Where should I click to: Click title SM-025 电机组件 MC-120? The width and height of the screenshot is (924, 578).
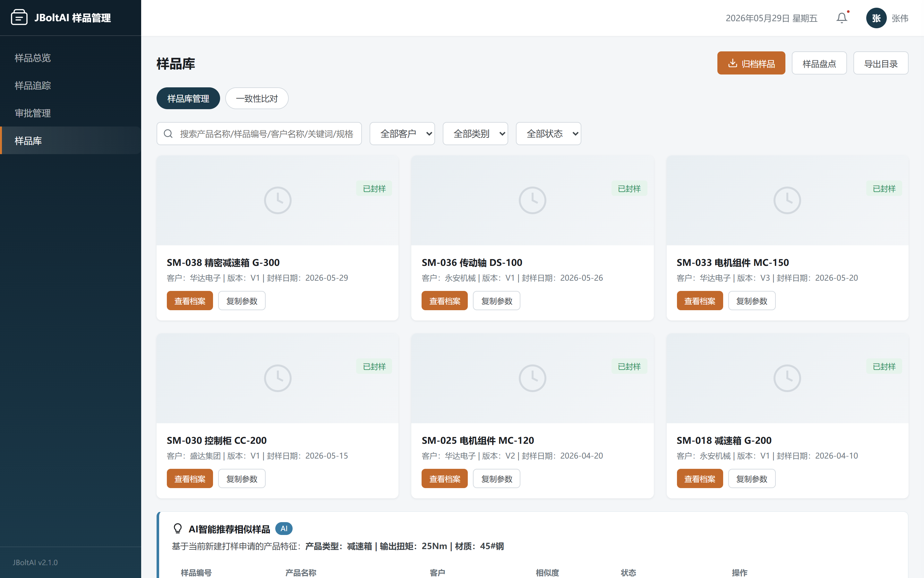click(x=478, y=440)
